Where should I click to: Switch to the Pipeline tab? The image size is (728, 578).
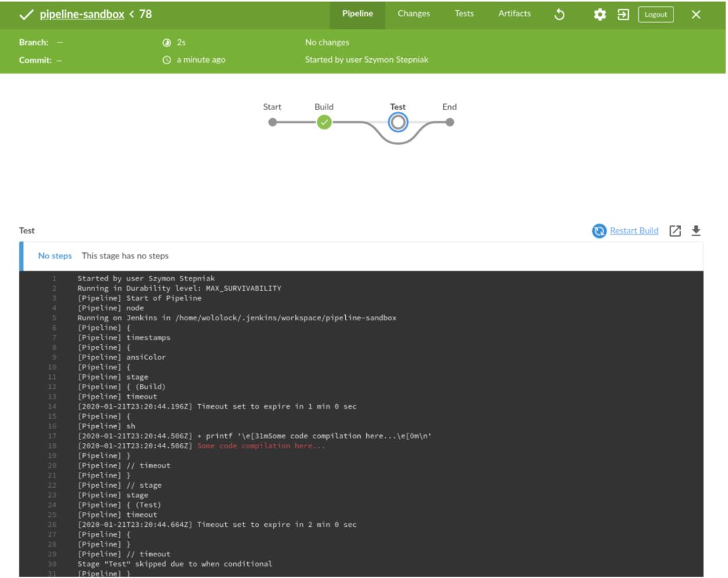(x=357, y=14)
